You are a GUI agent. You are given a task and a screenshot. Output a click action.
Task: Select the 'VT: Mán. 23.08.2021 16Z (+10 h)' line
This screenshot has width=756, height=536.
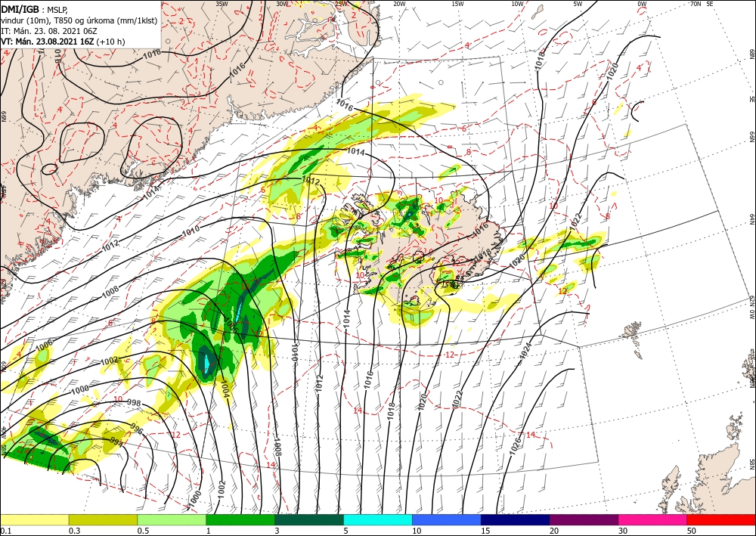tap(63, 42)
